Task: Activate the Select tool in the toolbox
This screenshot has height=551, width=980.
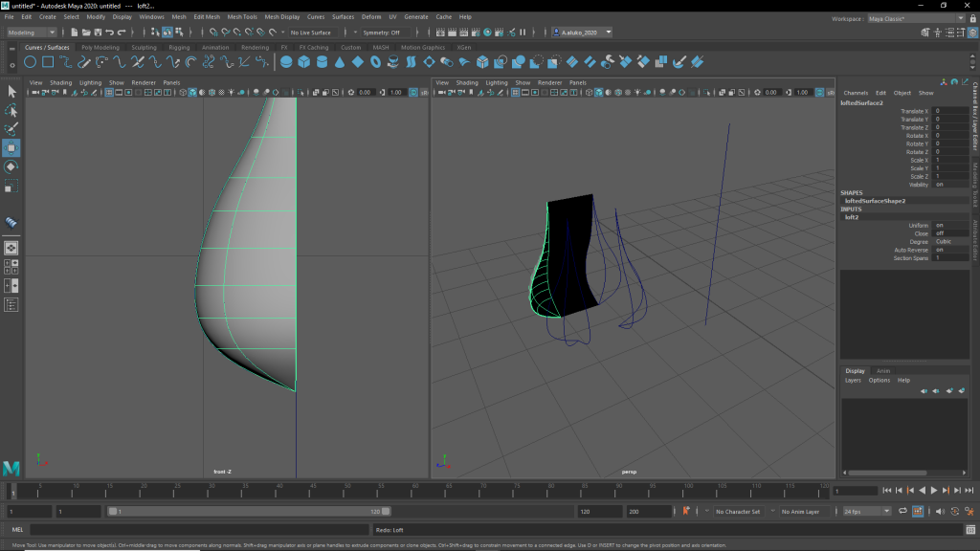Action: point(11,92)
